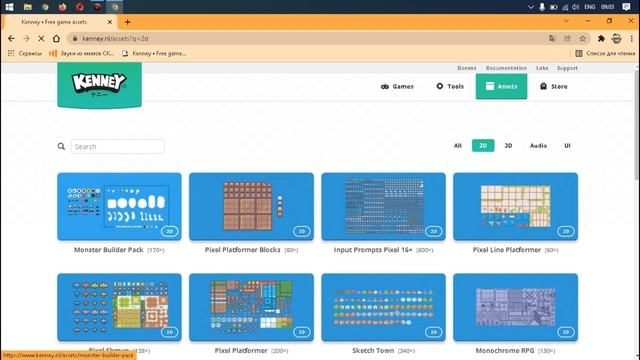Select the Assets nav button

coord(501,86)
